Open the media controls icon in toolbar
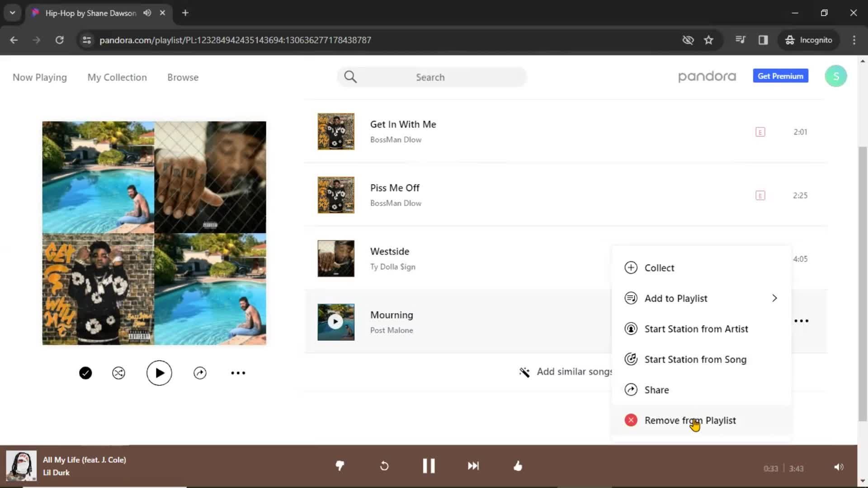Image resolution: width=868 pixels, height=488 pixels. (x=740, y=40)
